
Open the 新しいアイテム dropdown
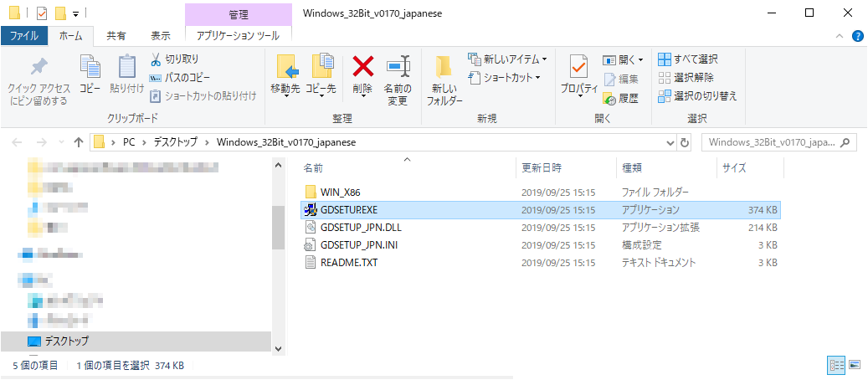coord(507,59)
